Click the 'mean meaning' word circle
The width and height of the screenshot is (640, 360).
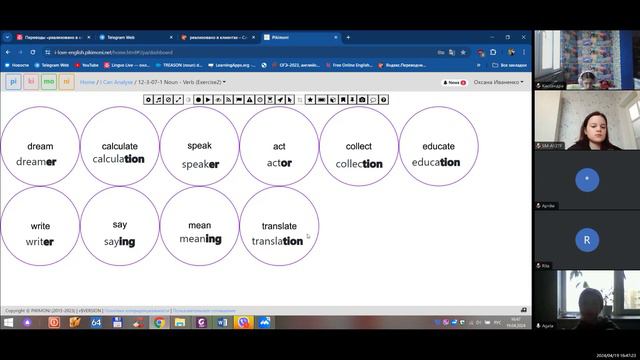(200, 226)
